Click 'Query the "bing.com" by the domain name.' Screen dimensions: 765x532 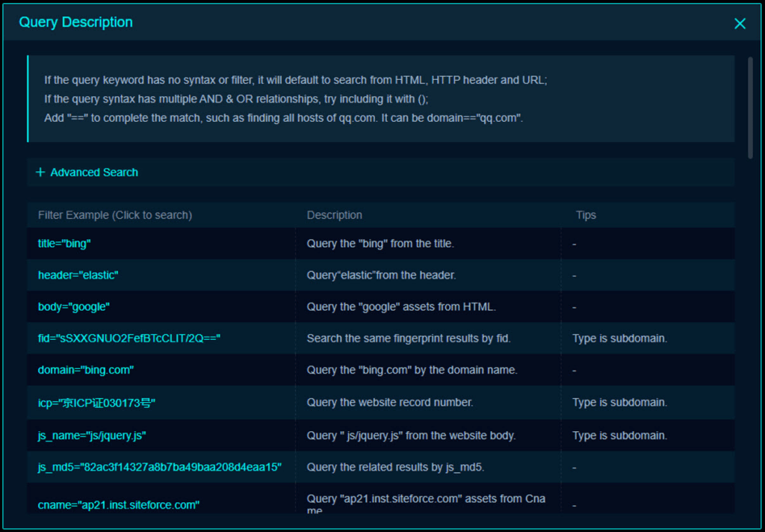point(412,370)
